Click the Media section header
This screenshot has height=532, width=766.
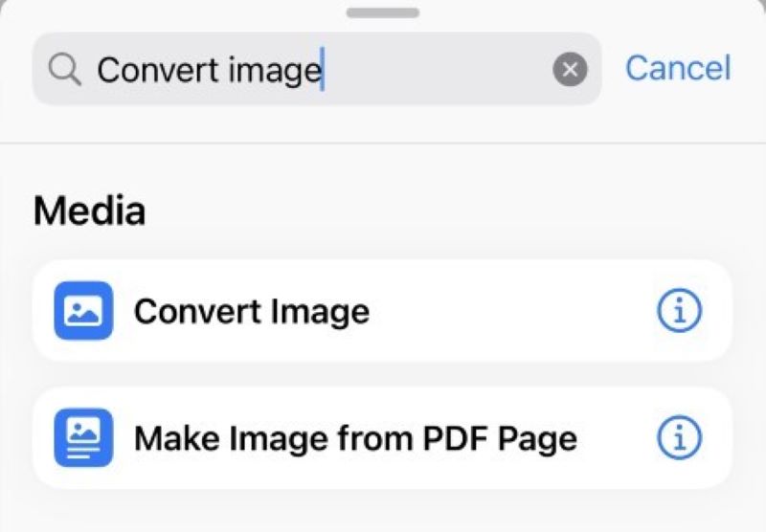tap(89, 211)
